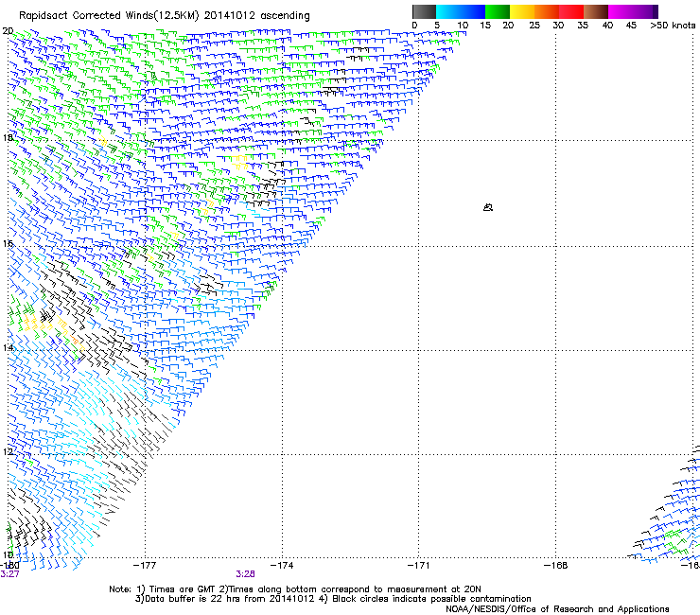700x615 pixels.
Task: Click the purple time label '3:28'
Action: (x=246, y=574)
